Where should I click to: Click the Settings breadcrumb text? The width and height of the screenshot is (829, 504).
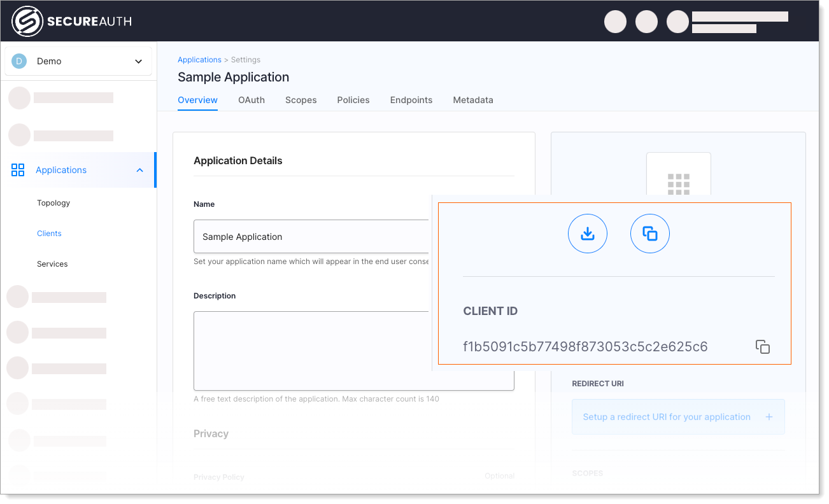[246, 60]
